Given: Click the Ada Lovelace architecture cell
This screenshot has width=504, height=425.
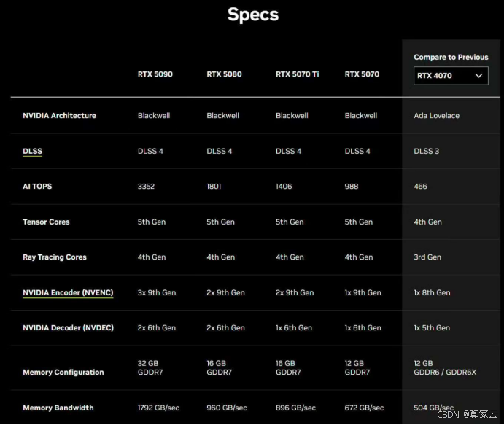Looking at the screenshot, I should 436,116.
